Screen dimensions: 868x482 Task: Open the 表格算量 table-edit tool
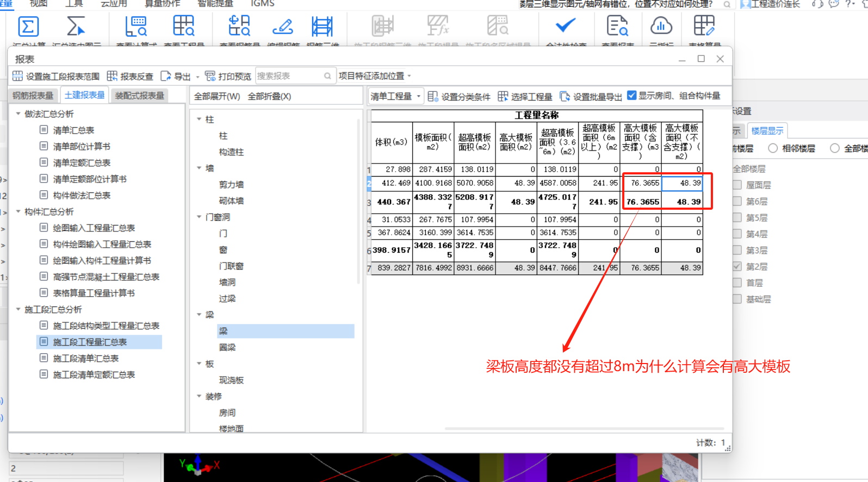(704, 27)
